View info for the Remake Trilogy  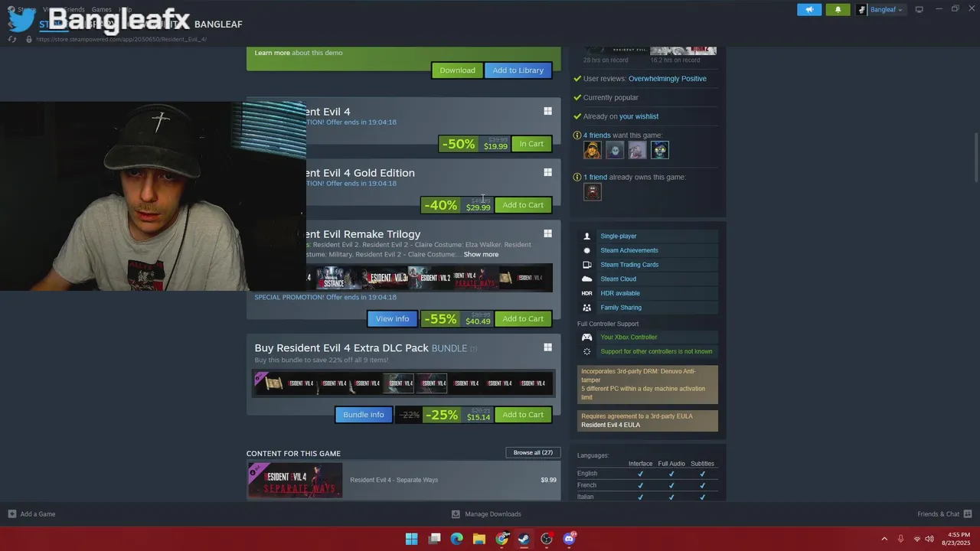point(392,318)
